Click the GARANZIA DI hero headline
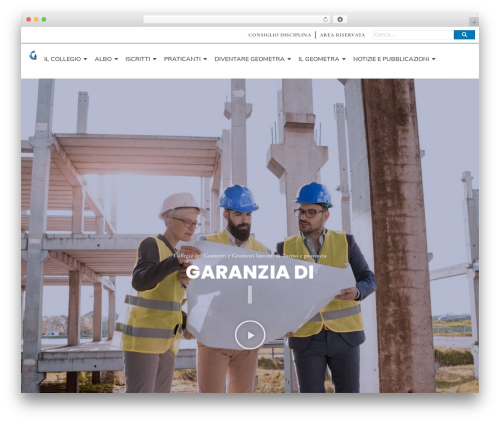This screenshot has height=423, width=500. 250,272
